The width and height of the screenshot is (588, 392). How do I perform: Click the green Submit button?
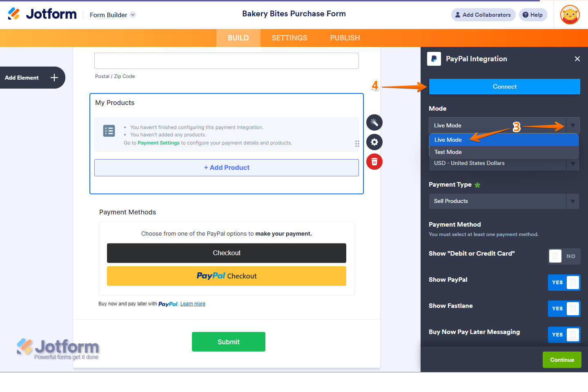point(229,342)
